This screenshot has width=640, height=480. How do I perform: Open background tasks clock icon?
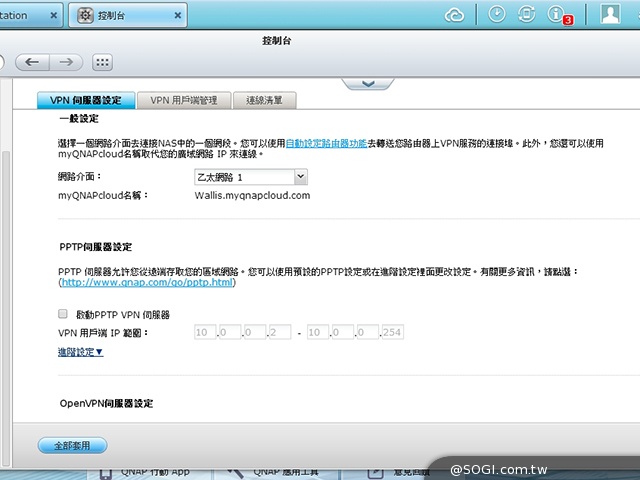point(497,14)
